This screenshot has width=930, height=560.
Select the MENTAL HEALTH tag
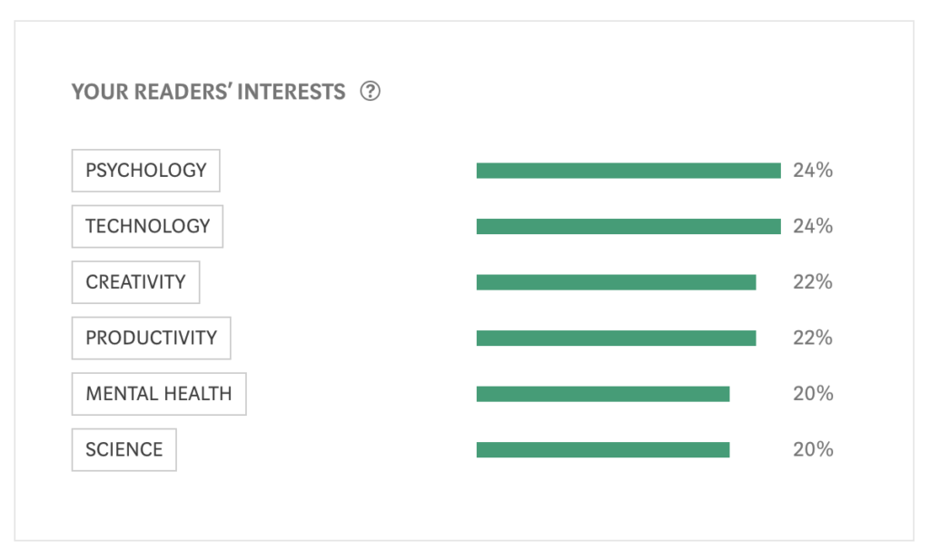(x=159, y=394)
